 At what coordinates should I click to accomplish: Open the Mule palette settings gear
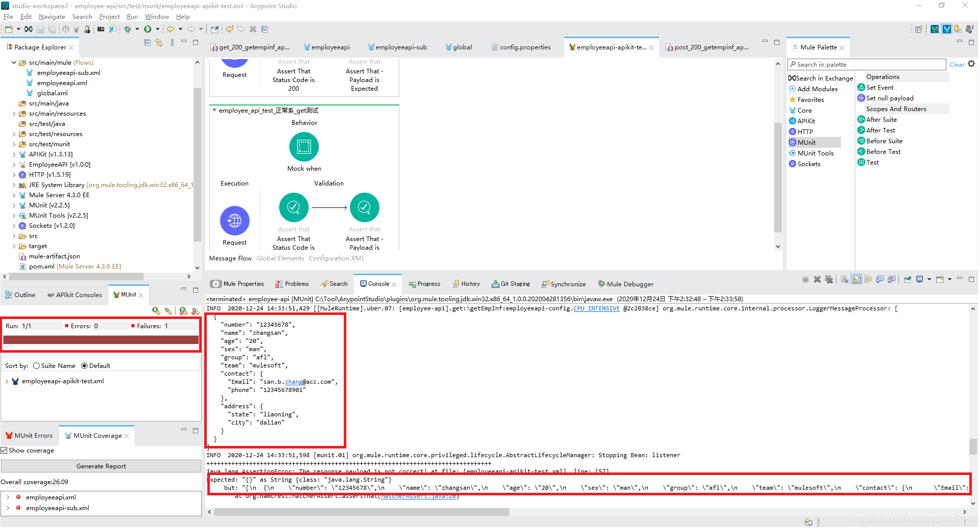(x=971, y=64)
